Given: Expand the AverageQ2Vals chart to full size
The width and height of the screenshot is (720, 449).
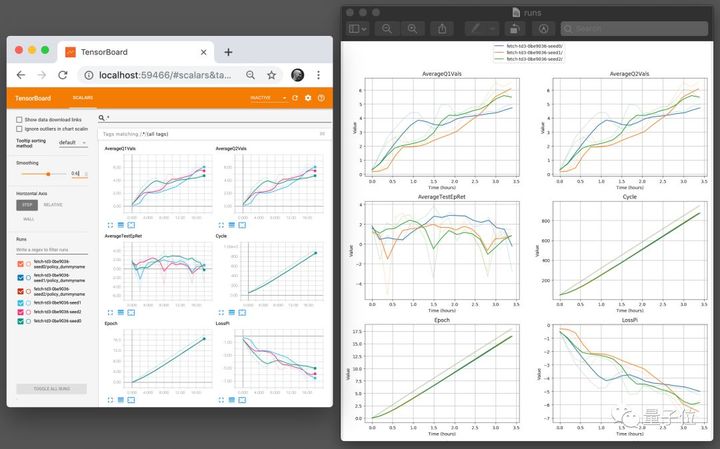Looking at the screenshot, I should [x=221, y=225].
